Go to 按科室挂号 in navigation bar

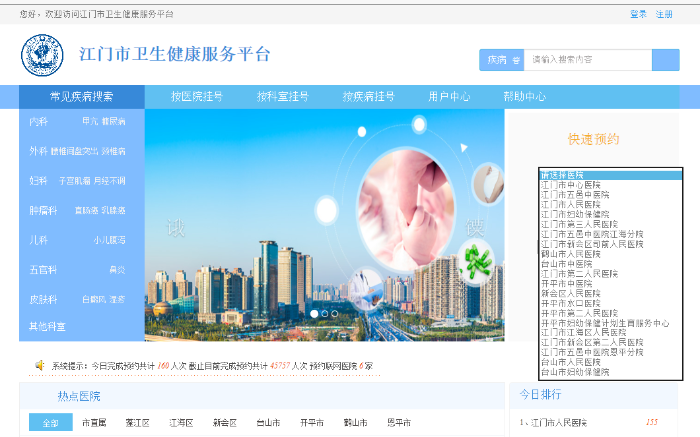(283, 96)
